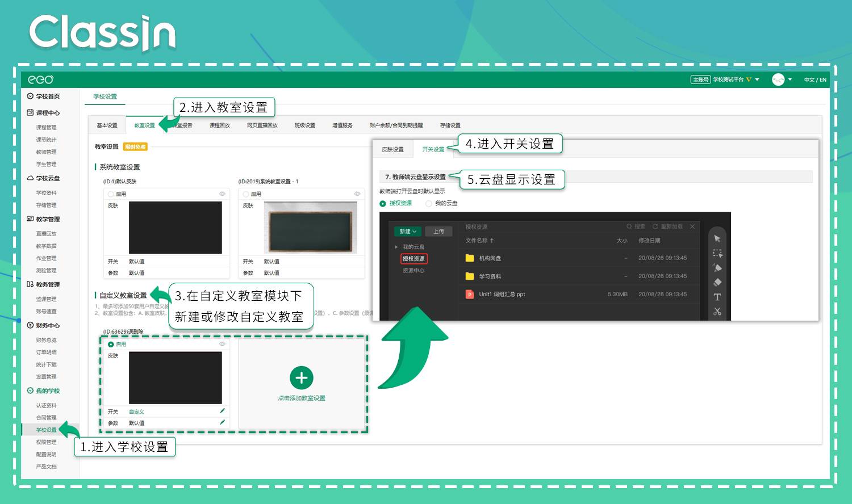The width and height of the screenshot is (852, 504).
Task: Open the 教室设置 tab
Action: (x=144, y=125)
